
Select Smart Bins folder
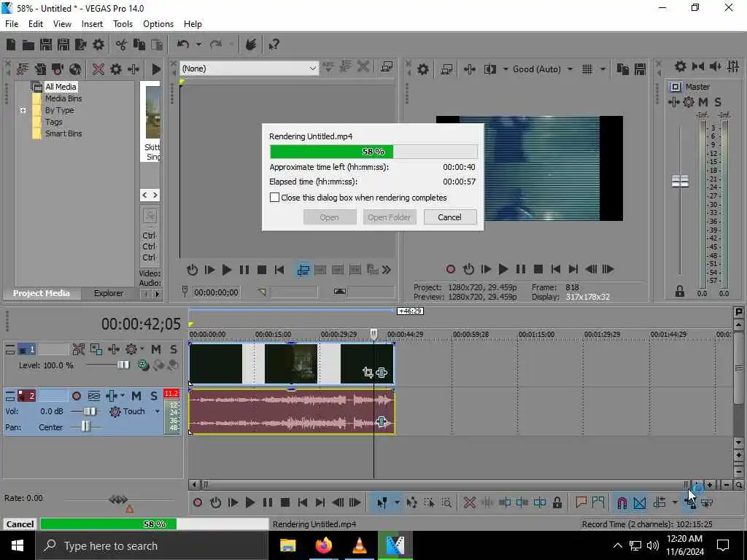coord(63,133)
